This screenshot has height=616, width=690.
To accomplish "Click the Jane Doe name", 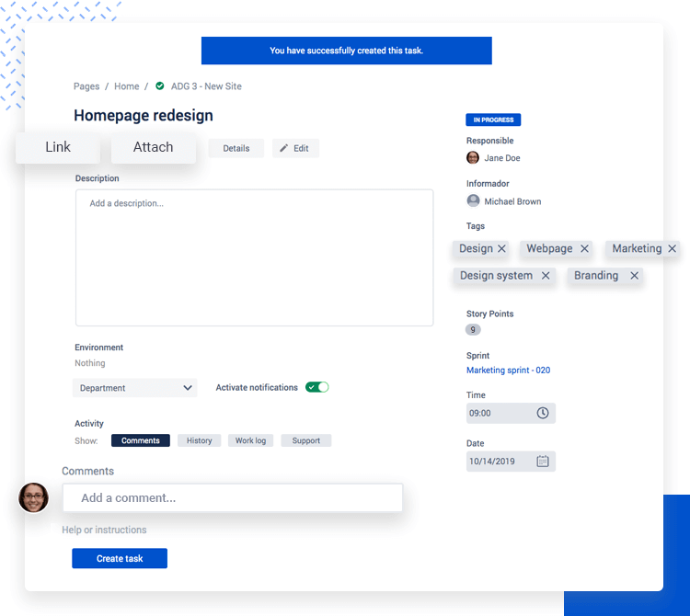I will click(502, 158).
